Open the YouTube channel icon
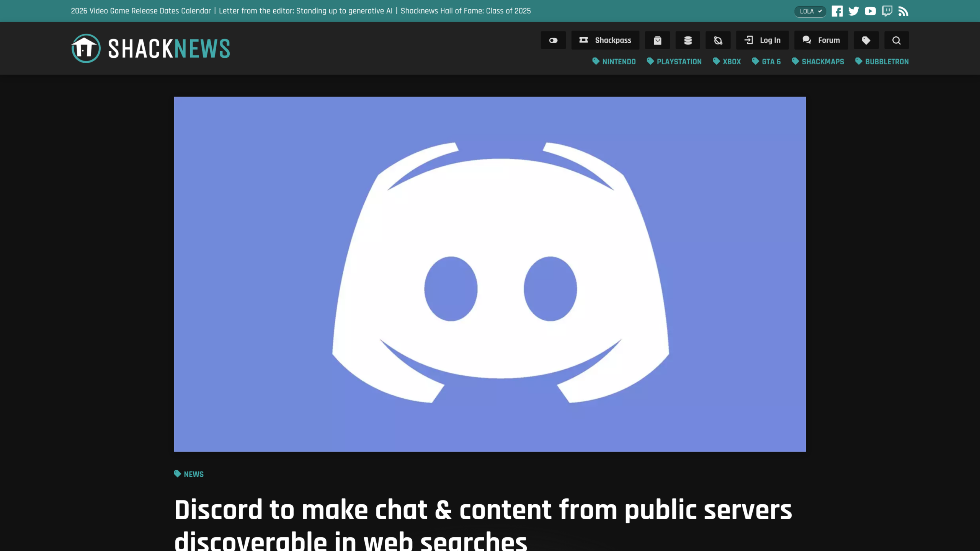Viewport: 980px width, 551px height. coord(870,11)
